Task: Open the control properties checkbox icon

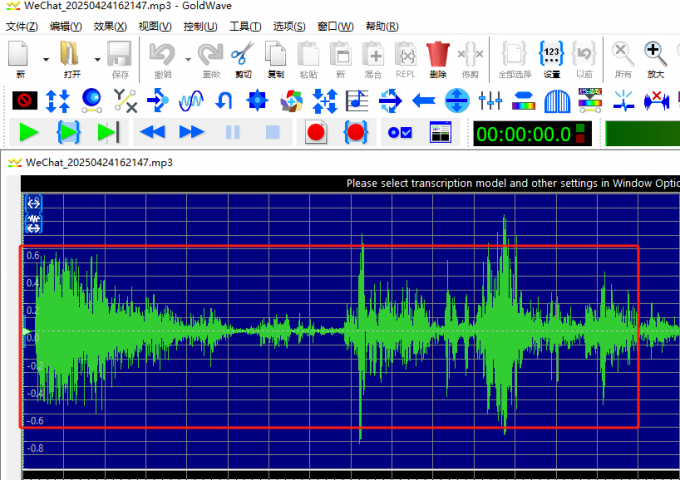Action: [400, 132]
